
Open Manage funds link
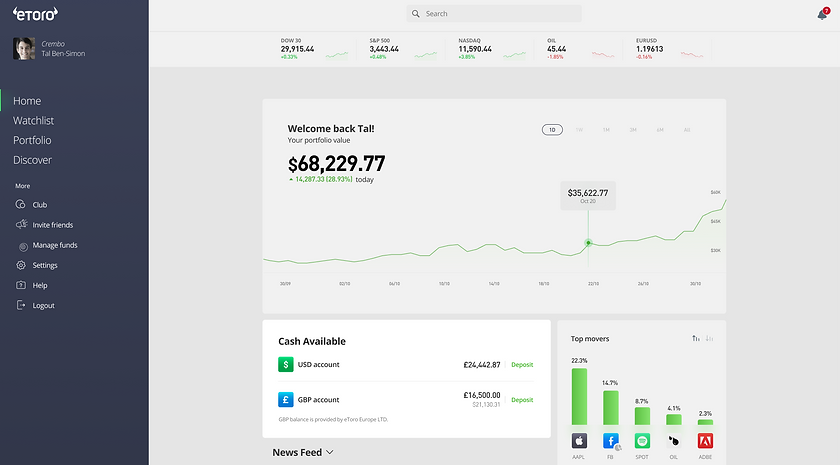55,245
